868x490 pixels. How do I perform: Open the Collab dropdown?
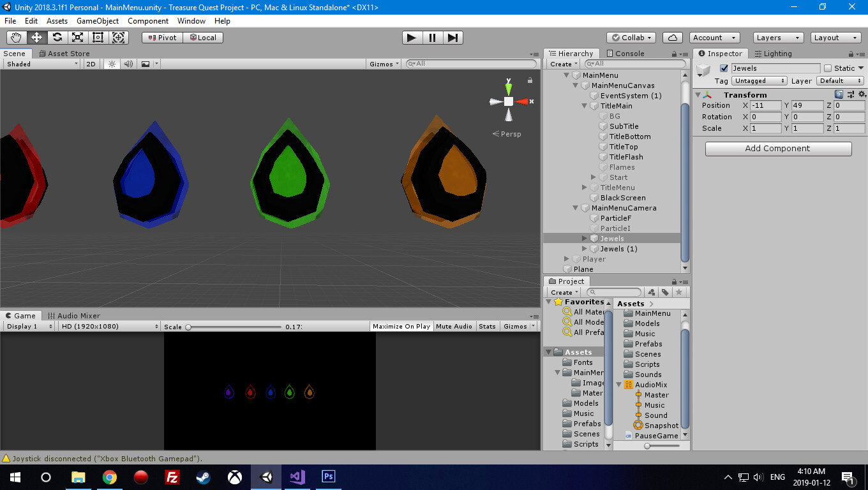point(632,38)
